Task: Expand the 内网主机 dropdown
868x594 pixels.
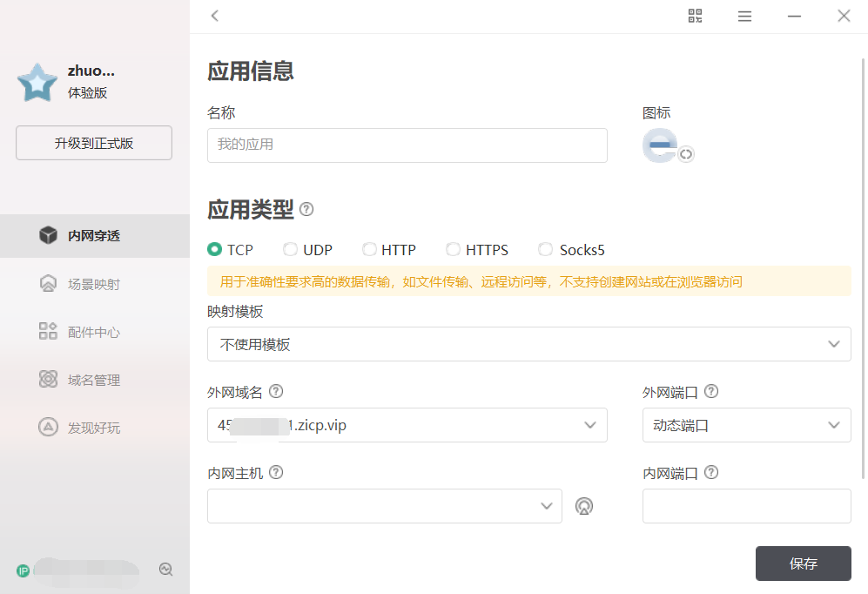Action: point(385,506)
